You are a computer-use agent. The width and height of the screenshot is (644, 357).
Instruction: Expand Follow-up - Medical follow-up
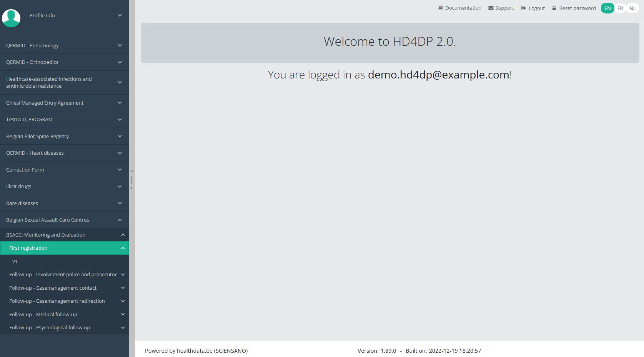(123, 314)
